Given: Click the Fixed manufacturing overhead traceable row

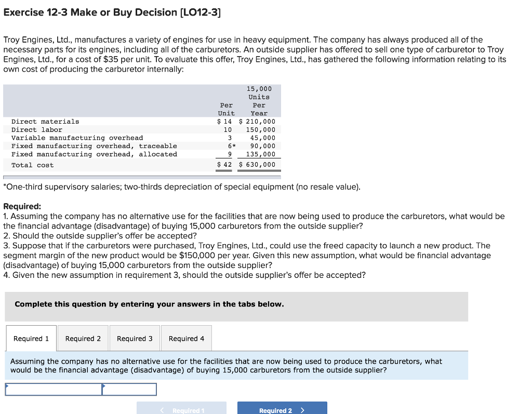Looking at the screenshot, I should pos(104,146).
